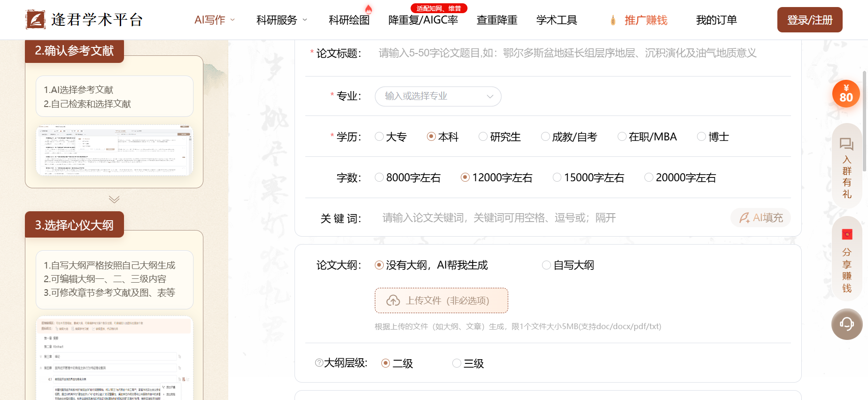Click the 逢君学术平台 logo icon
Viewport: 868px width, 400px height.
click(35, 20)
